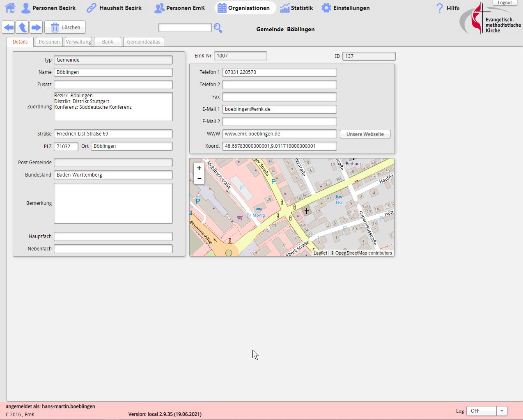Go to next record with right arrow
Screen dimensions: 523x420
click(36, 28)
